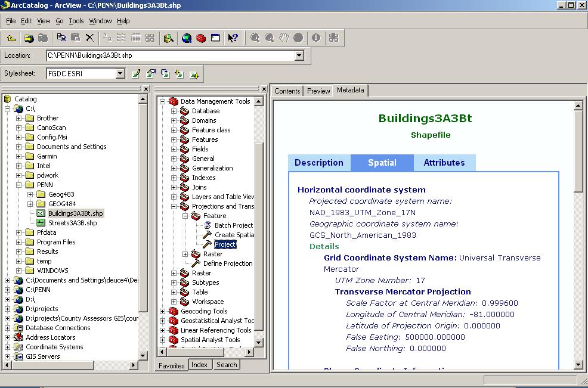Open Metadata Properties from Stylesheet toolbar

(151, 73)
